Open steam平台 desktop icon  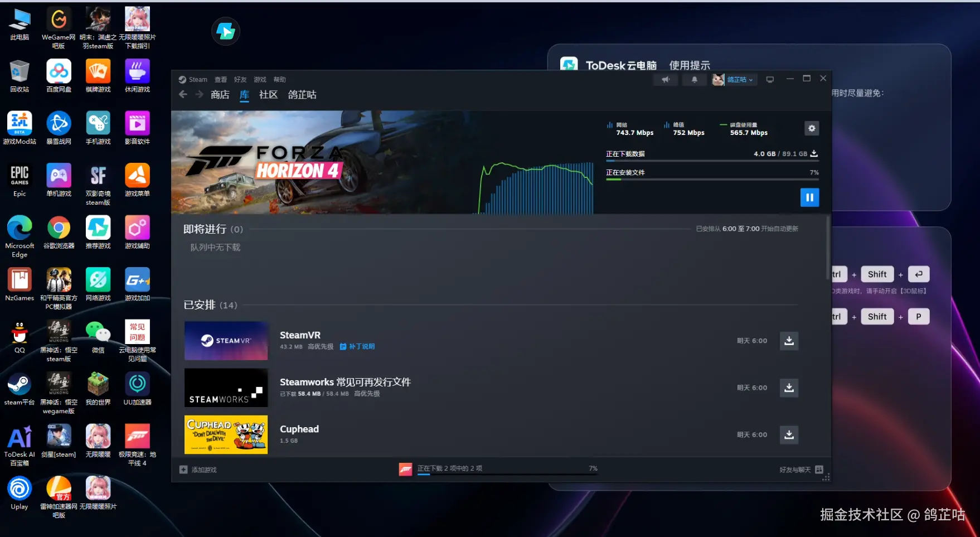(x=20, y=389)
